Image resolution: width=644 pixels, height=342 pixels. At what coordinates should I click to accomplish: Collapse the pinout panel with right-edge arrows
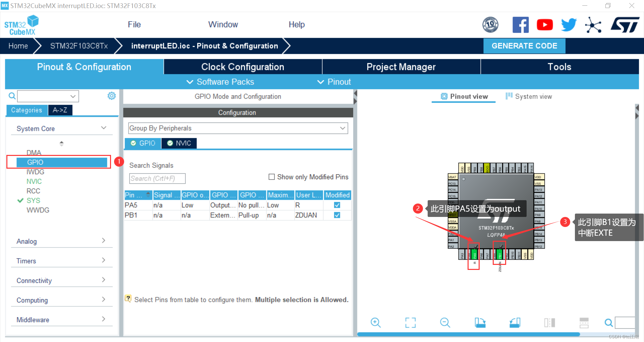(637, 112)
